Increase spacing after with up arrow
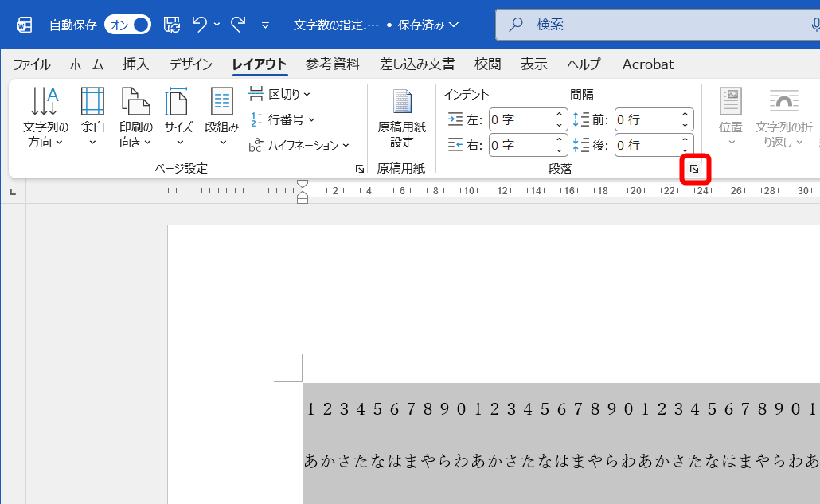Screen dimensions: 820x504 (x=685, y=140)
